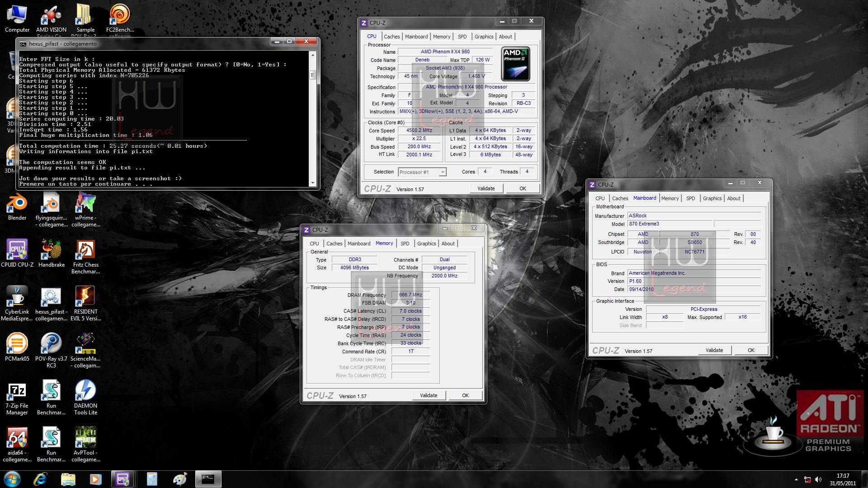Open the wPrime shortcut icon
868x488 pixels.
pyautogui.click(x=85, y=209)
